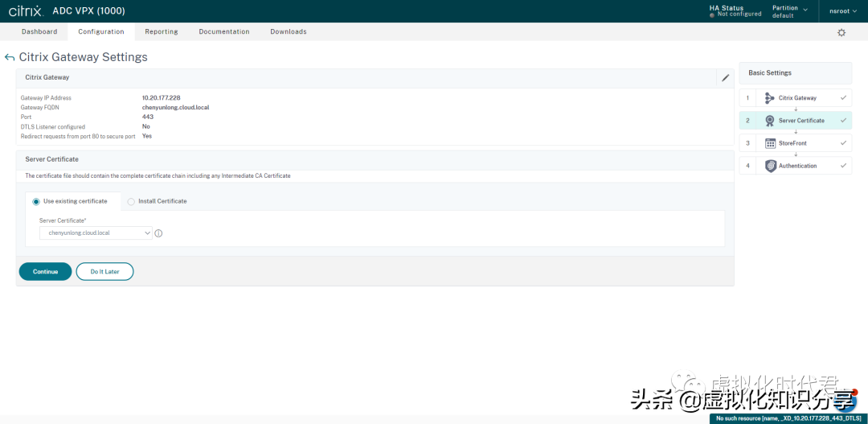
Task: Click the Continue button
Action: (45, 272)
